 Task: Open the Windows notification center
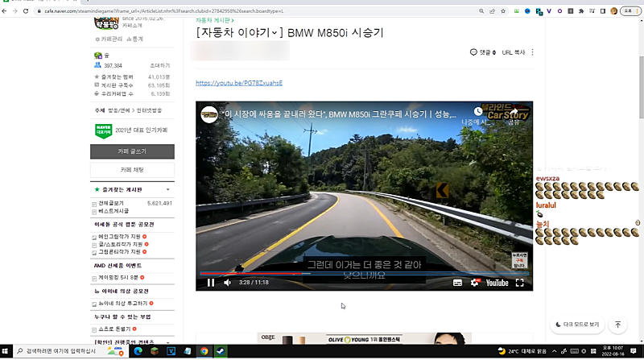pyautogui.click(x=634, y=351)
